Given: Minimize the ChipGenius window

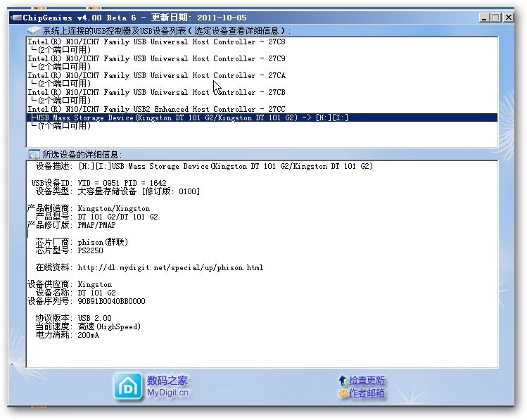Looking at the screenshot, I should (484, 18).
